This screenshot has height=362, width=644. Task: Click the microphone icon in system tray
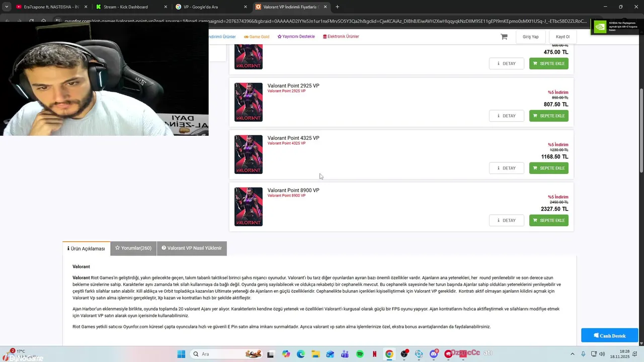click(583, 354)
